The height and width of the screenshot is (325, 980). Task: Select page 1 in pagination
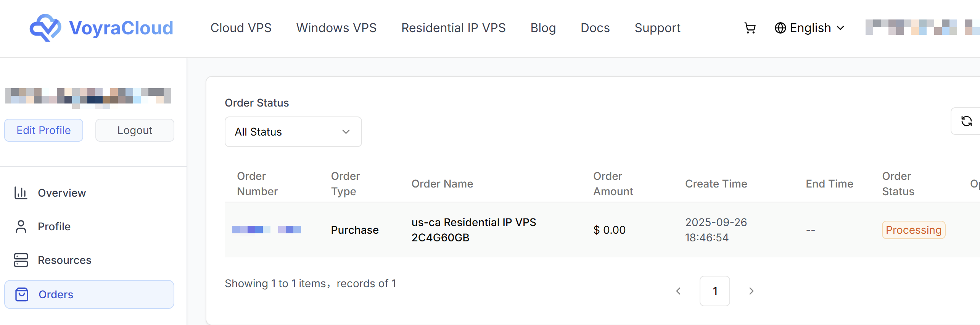point(714,291)
